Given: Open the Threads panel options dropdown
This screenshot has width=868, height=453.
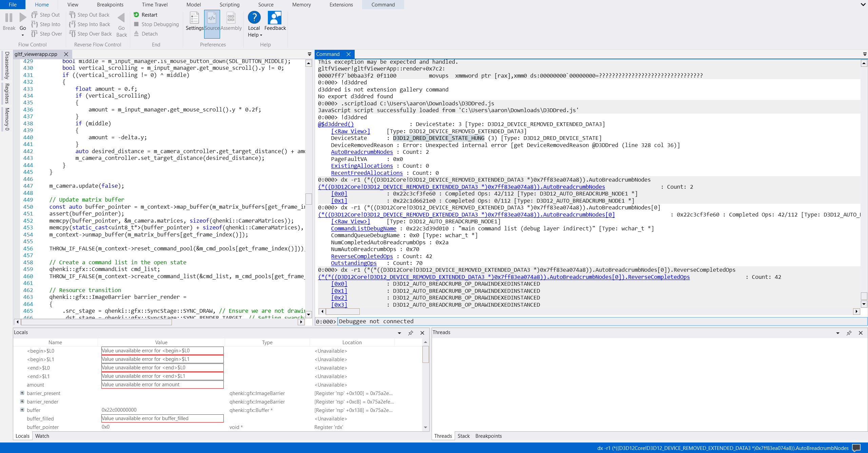Looking at the screenshot, I should [838, 333].
